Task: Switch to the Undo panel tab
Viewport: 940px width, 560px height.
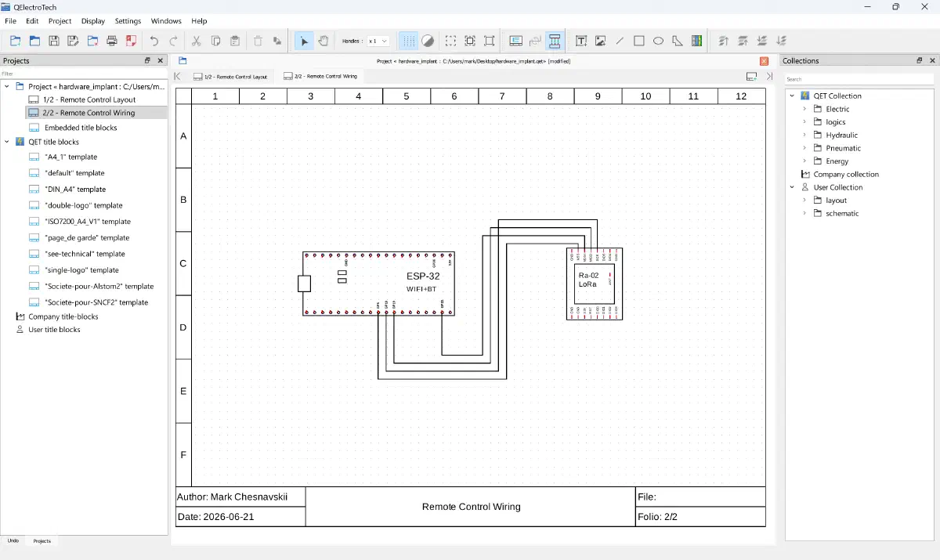Action: (13, 540)
